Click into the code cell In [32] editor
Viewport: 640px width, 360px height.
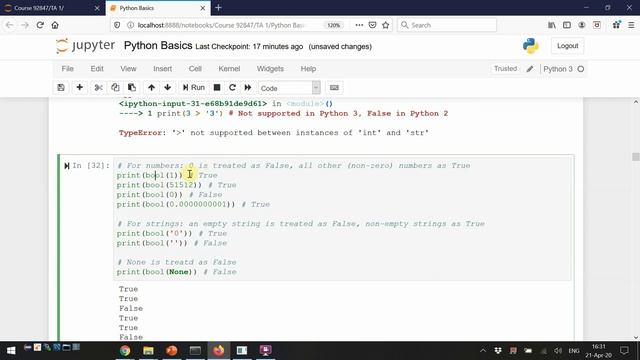(343, 218)
